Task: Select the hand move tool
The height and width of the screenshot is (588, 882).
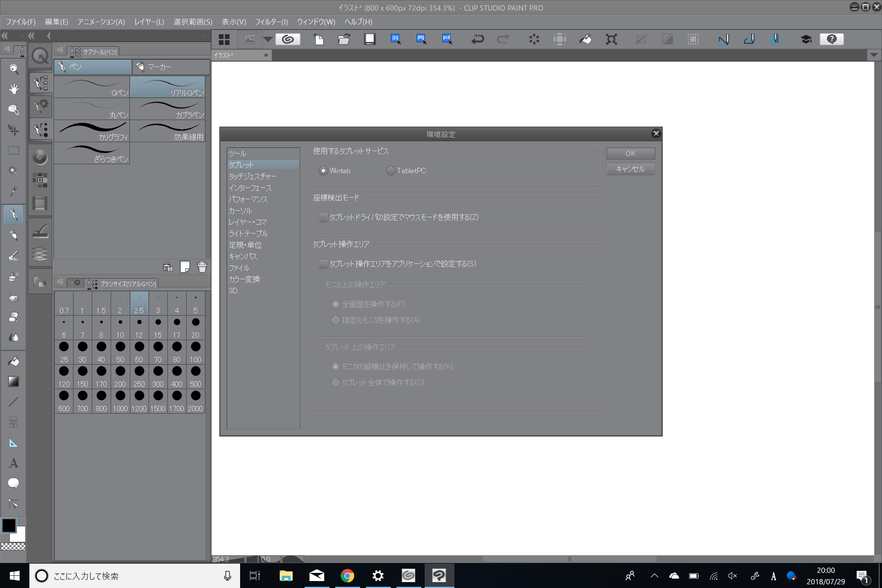Action: point(13,89)
